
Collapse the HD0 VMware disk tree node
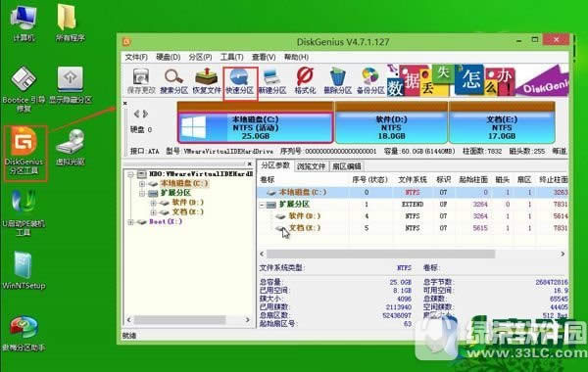click(130, 174)
